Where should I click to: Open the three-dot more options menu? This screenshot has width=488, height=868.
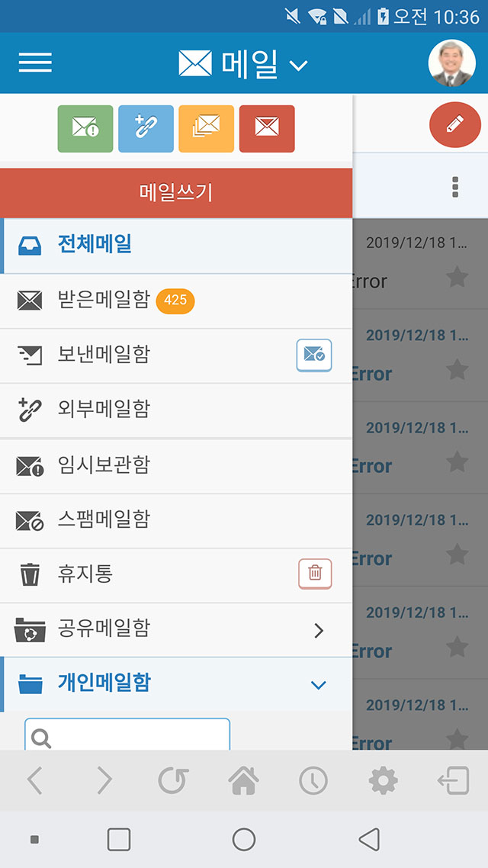455,187
